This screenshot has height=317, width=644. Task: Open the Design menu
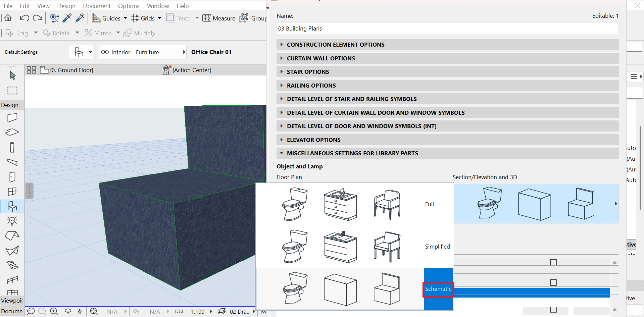pos(66,6)
